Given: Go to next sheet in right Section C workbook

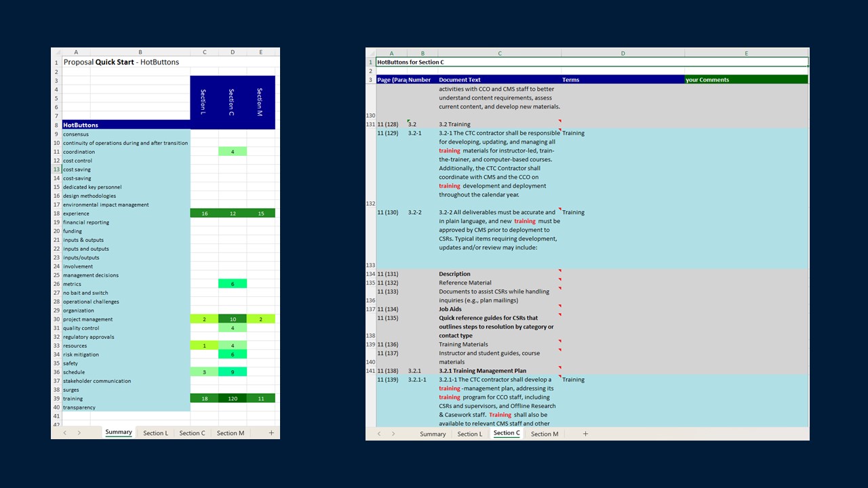Looking at the screenshot, I should pos(393,434).
